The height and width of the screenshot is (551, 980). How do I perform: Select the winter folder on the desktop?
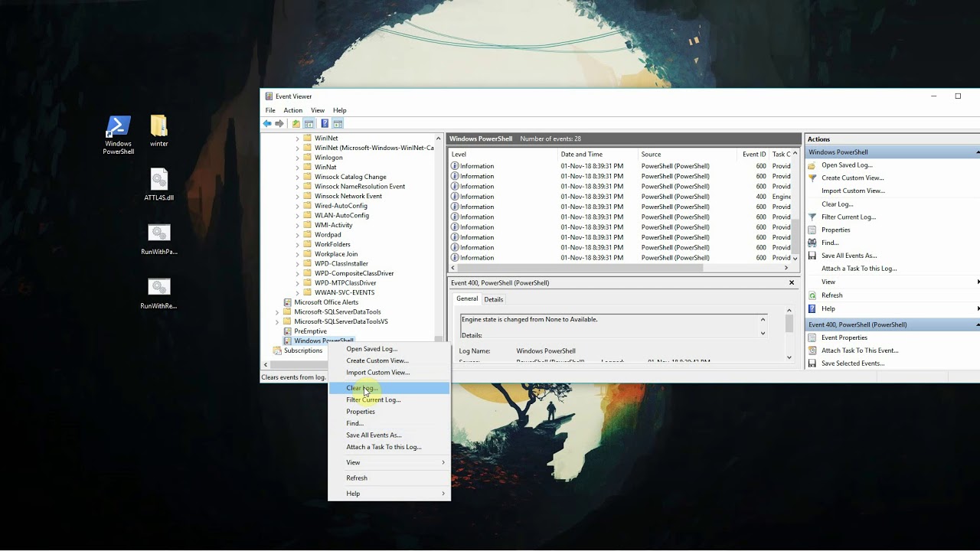[158, 131]
